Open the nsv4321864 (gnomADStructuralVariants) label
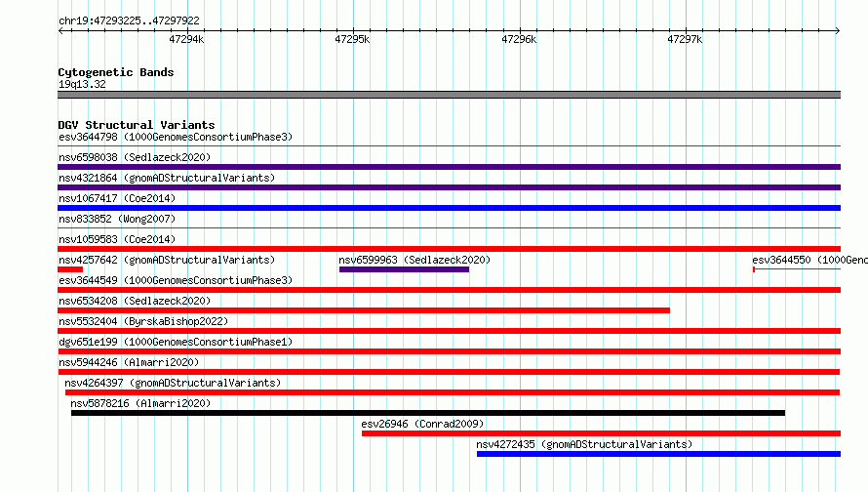The width and height of the screenshot is (868, 492). (x=167, y=178)
